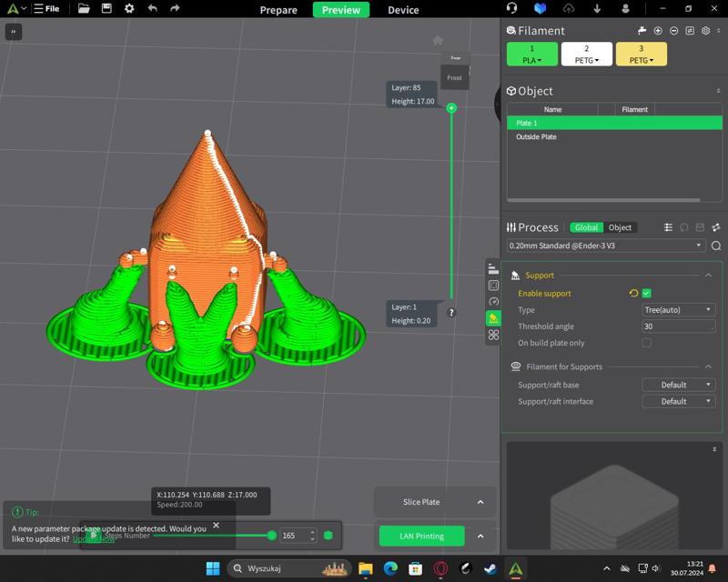Open the Speed settings gauge icon
This screenshot has height=582, width=728.
click(493, 302)
